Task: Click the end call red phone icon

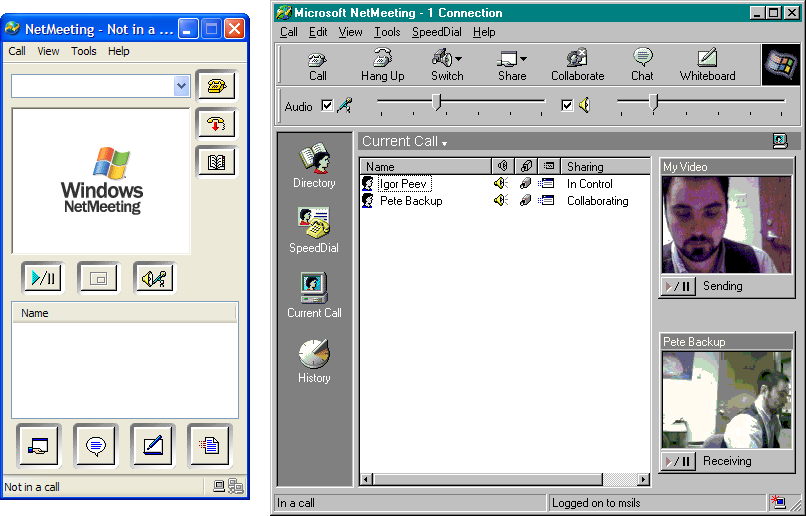Action: 216,124
